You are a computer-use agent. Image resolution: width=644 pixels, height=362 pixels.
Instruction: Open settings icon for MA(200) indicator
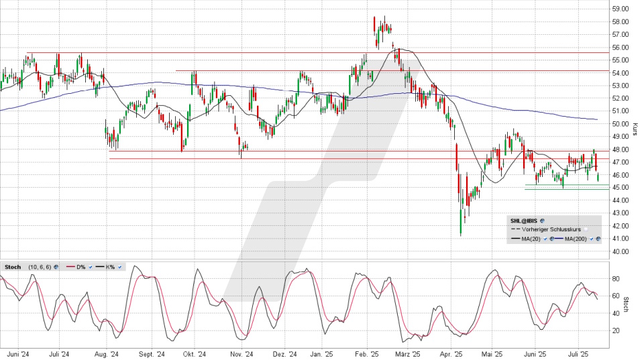598,239
